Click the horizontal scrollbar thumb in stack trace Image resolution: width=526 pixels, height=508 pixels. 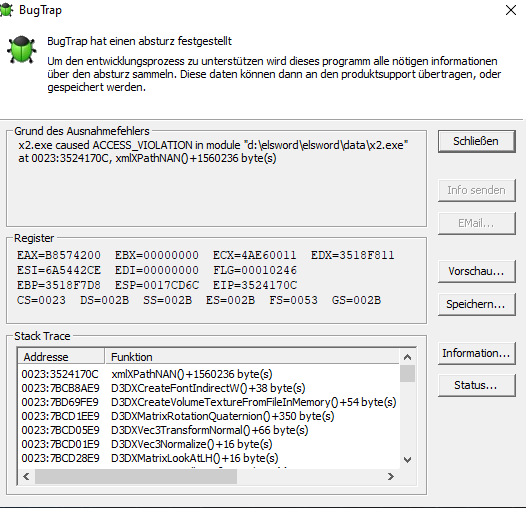[x=136, y=476]
